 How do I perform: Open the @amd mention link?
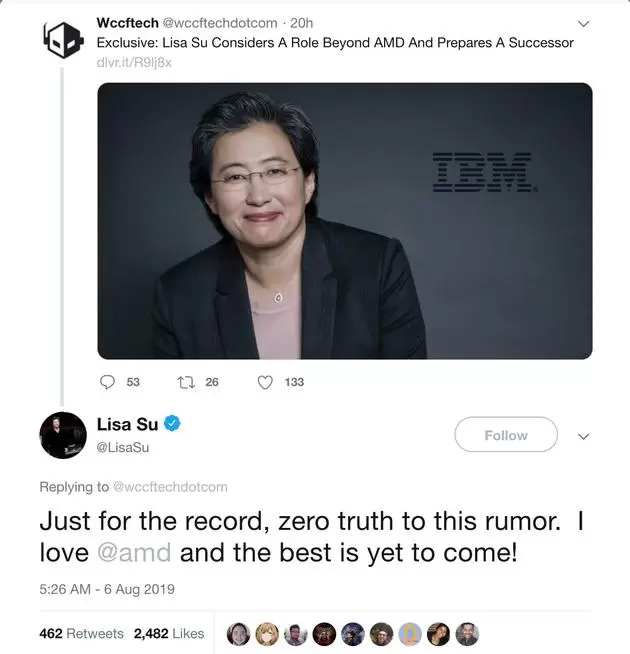(x=134, y=553)
